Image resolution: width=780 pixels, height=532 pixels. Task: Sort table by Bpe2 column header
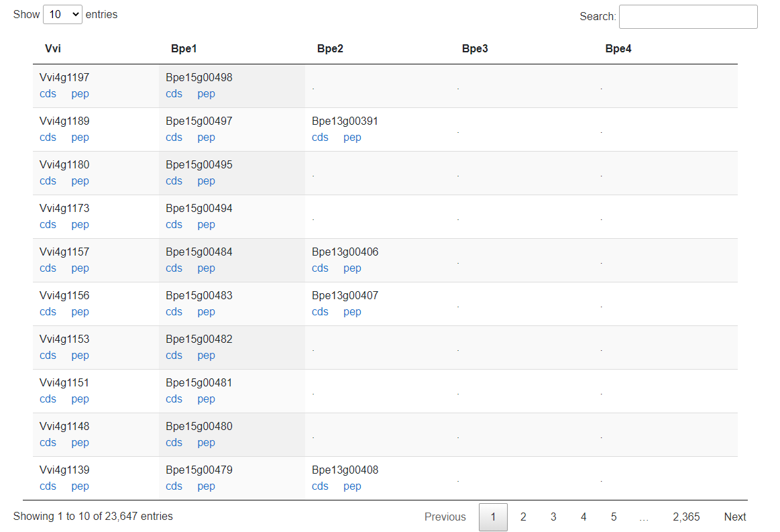[x=330, y=49]
